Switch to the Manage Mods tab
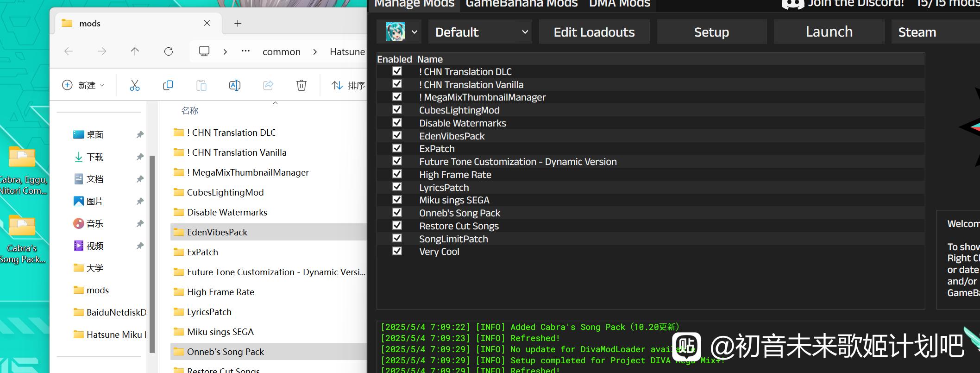 pos(414,4)
